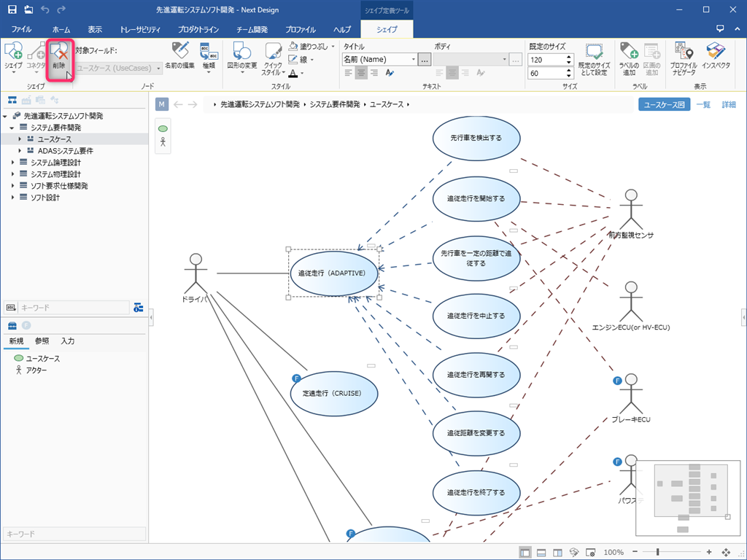Toggle center text alignment for title

pos(361,73)
